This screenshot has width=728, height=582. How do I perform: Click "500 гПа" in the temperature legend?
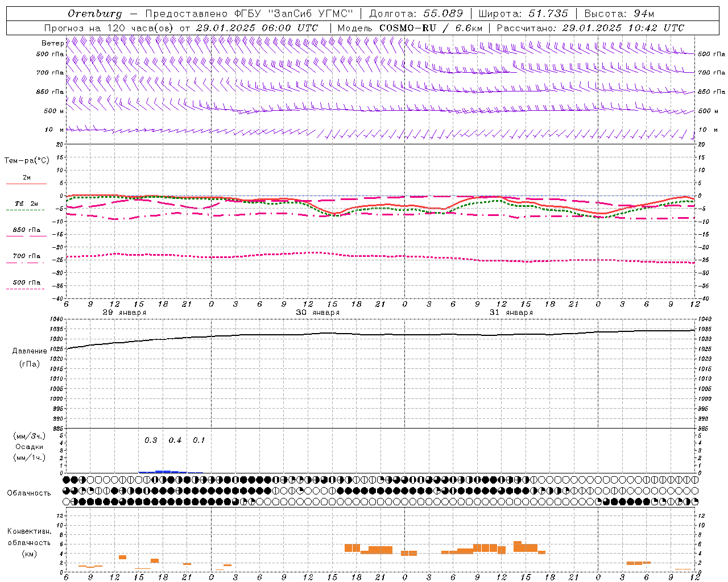(26, 282)
